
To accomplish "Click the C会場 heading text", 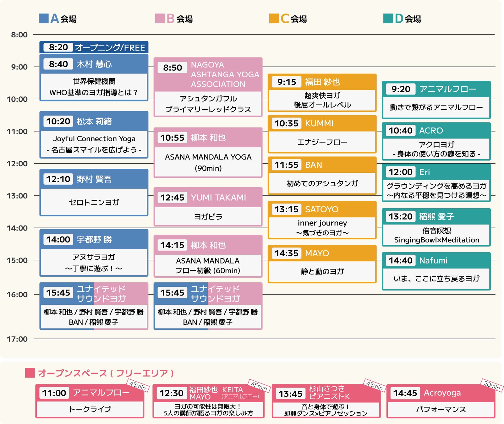I will point(293,19).
